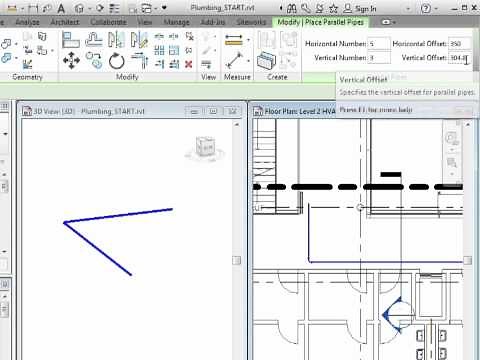Toggle the ribbon display mode button
The image size is (480, 360).
click(x=387, y=22)
